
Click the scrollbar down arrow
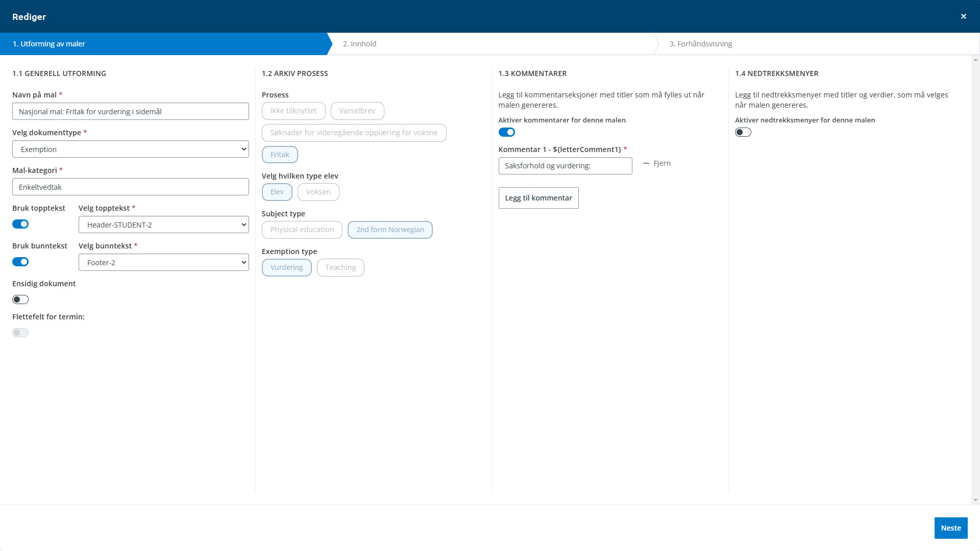pos(975,500)
